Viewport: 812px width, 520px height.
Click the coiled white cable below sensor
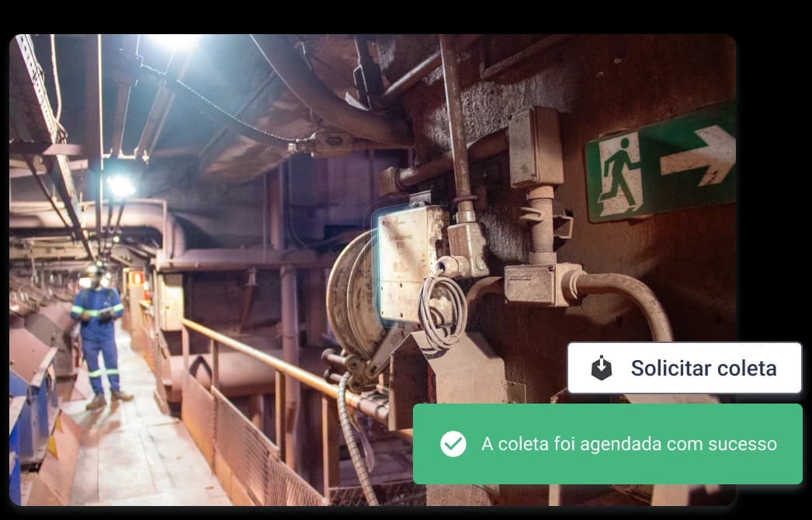click(442, 309)
